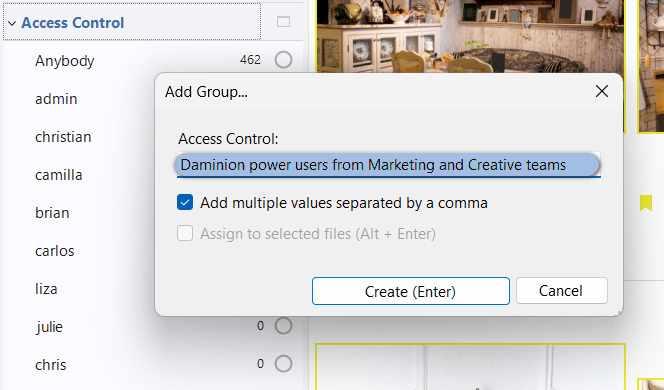Select the chris radio circle
This screenshot has height=390, width=664.
tap(283, 364)
